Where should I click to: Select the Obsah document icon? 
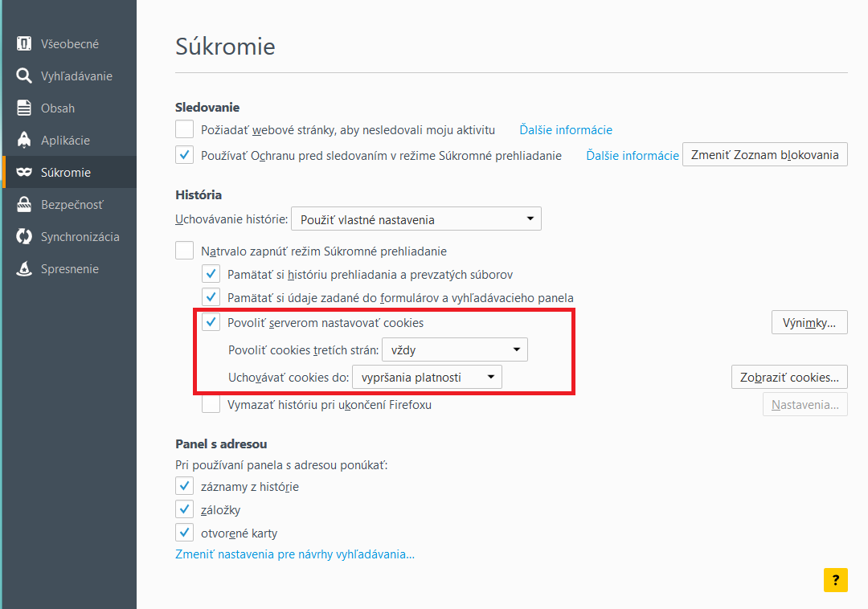24,108
